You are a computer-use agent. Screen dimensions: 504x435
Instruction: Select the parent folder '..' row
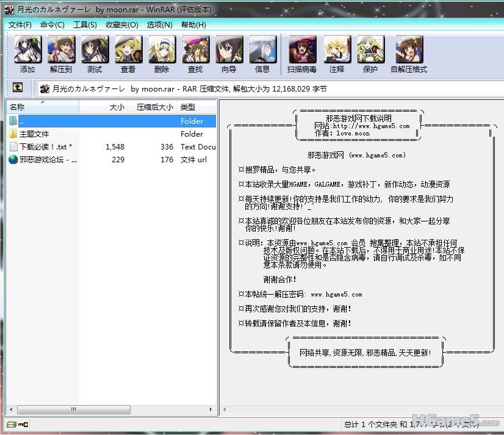(112, 121)
